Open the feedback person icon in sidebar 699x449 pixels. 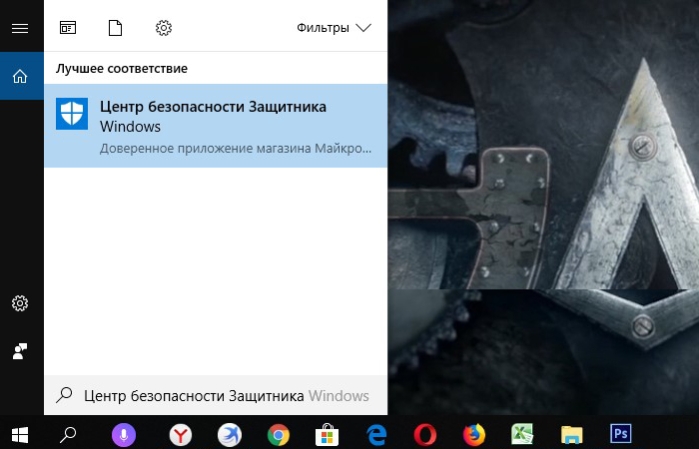[x=20, y=351]
